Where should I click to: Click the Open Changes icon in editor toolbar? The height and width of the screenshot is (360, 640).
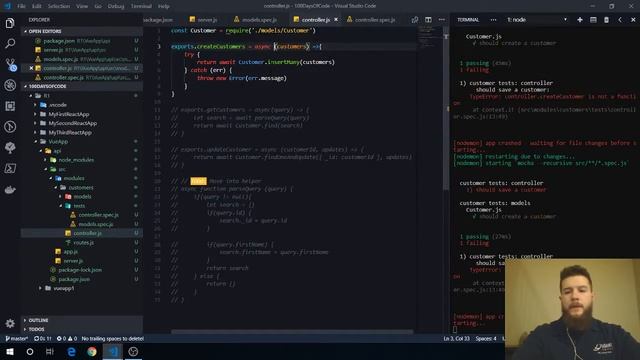[415, 20]
